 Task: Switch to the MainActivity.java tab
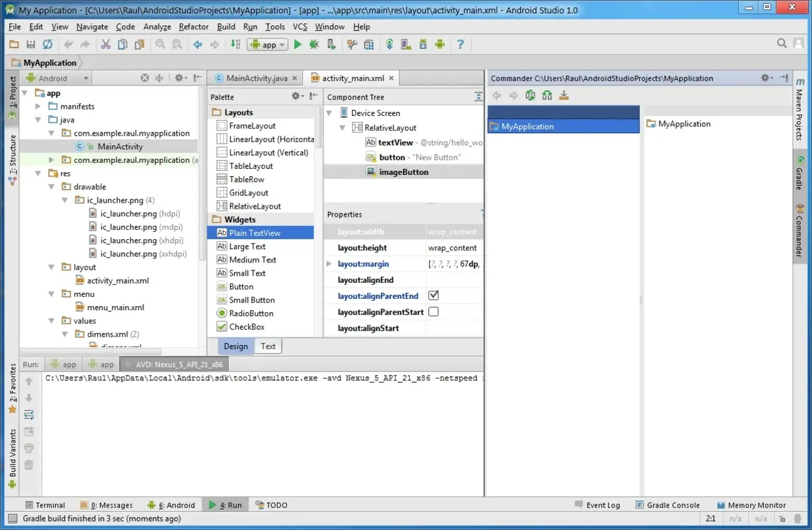[255, 78]
